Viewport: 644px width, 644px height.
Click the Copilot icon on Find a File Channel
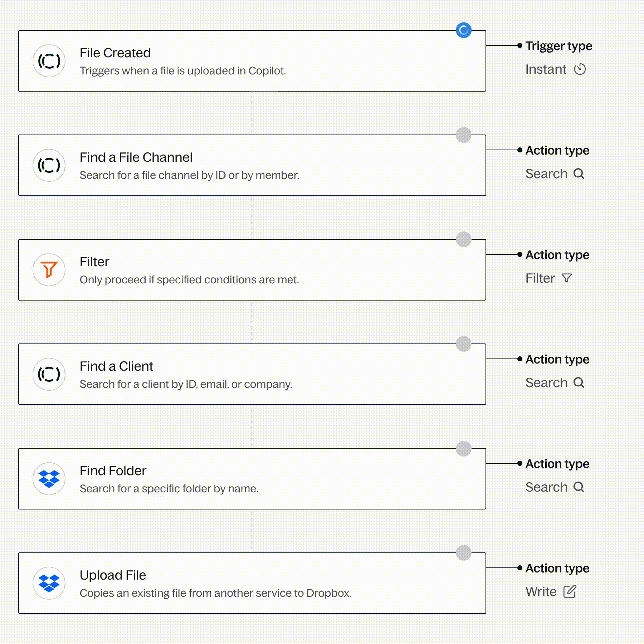tap(49, 165)
